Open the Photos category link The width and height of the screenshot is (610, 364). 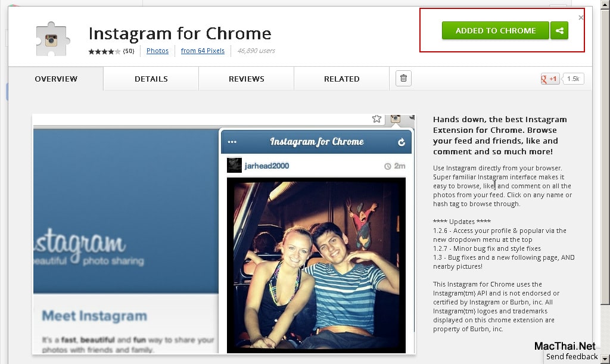click(x=157, y=51)
